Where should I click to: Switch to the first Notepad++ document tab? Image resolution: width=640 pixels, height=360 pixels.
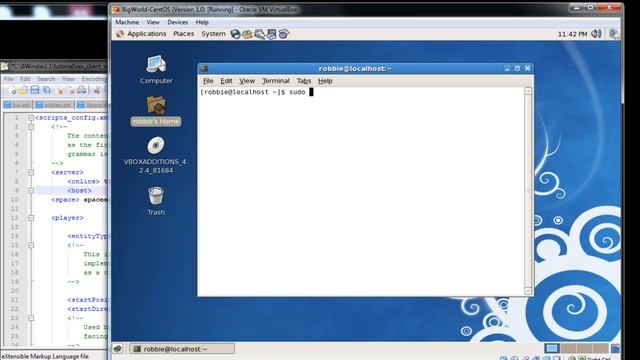click(x=18, y=105)
